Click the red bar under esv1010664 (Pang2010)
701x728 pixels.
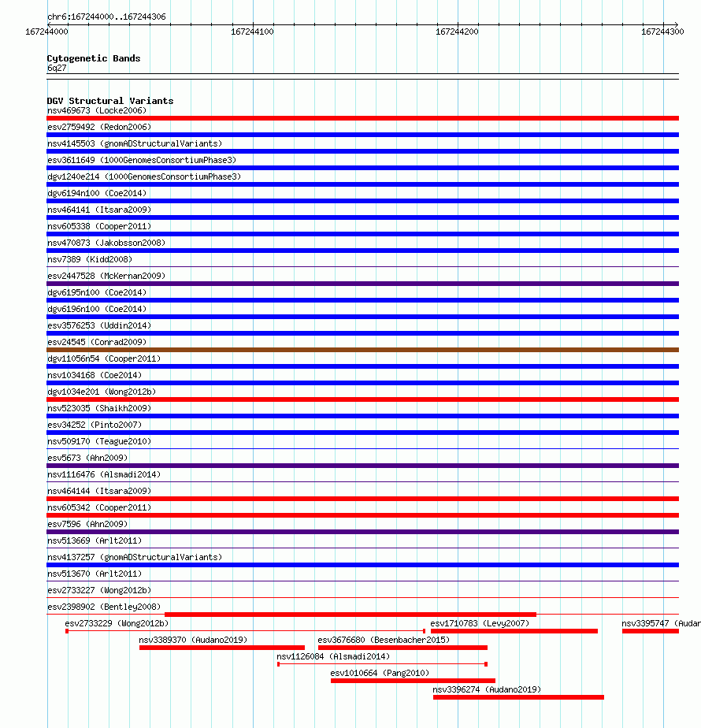click(x=413, y=681)
